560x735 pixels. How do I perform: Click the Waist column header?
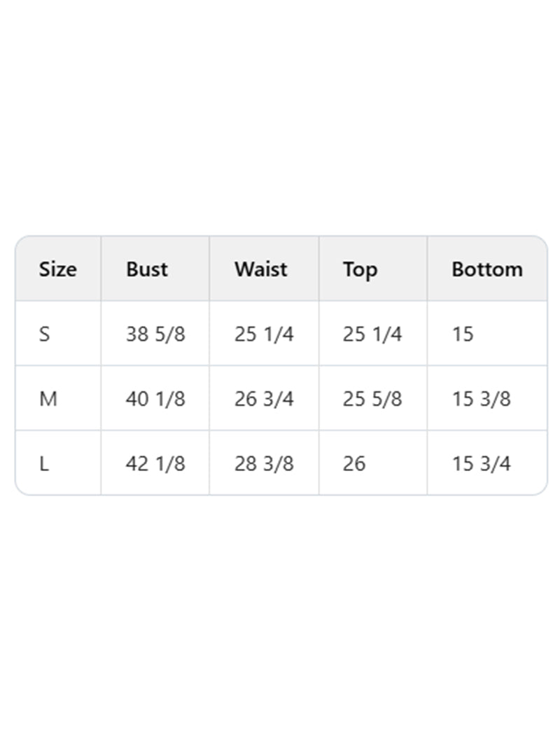pyautogui.click(x=260, y=269)
